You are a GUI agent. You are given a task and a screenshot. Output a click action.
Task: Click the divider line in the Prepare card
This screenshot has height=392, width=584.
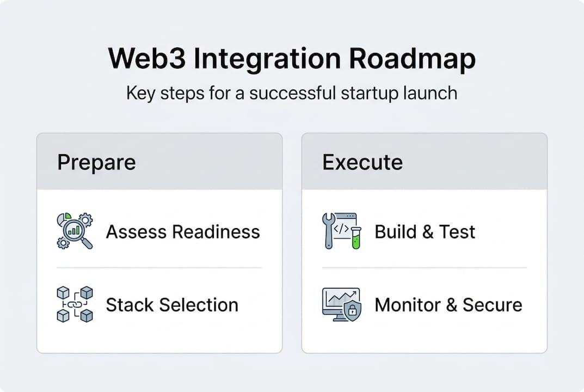[x=159, y=268]
